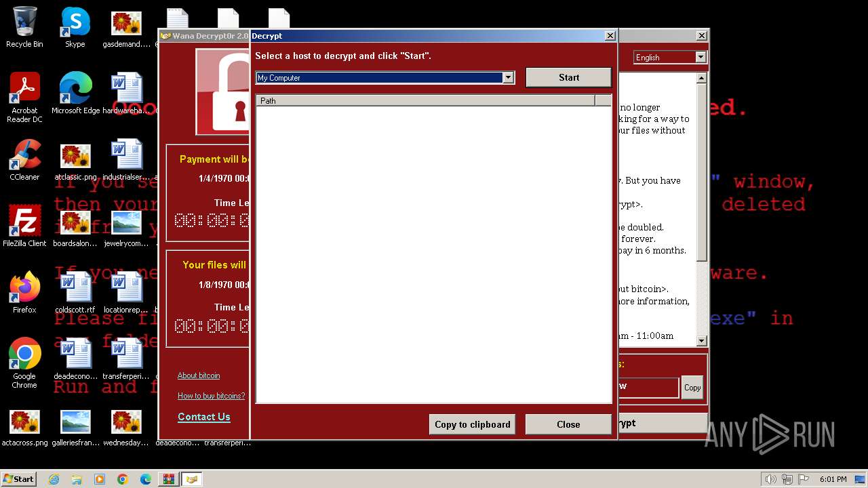Image resolution: width=868 pixels, height=488 pixels.
Task: Open the Action Center flag tray icon
Action: click(x=803, y=479)
